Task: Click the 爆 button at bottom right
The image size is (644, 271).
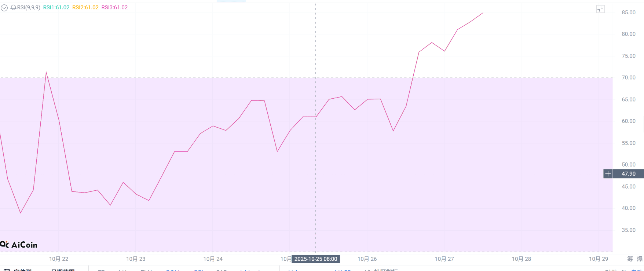Action: click(x=640, y=259)
